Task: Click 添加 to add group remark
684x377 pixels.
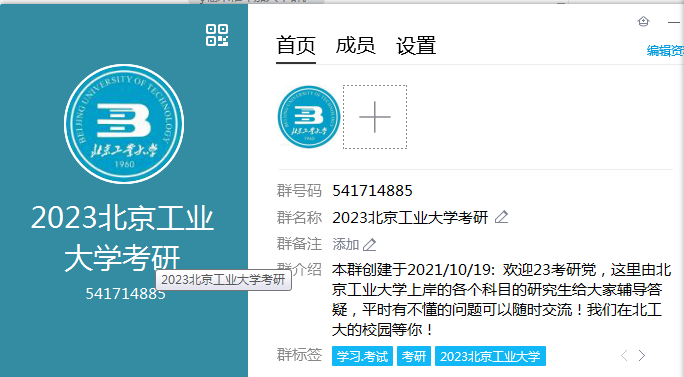Action: click(x=345, y=244)
